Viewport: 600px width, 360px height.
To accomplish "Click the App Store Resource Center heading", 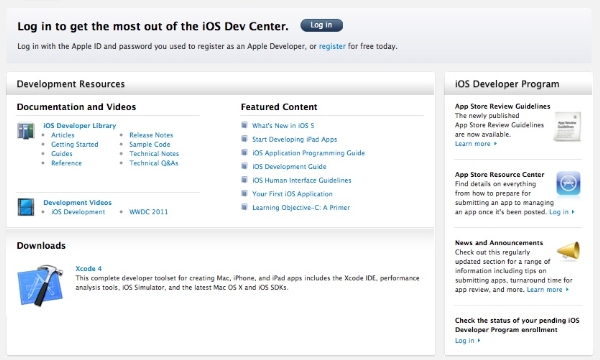I will 499,174.
